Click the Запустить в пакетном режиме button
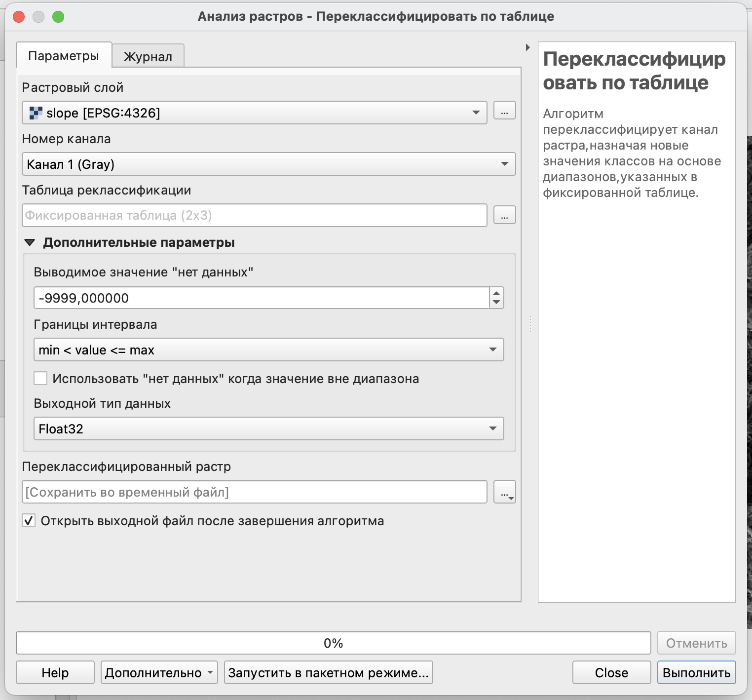 point(328,673)
